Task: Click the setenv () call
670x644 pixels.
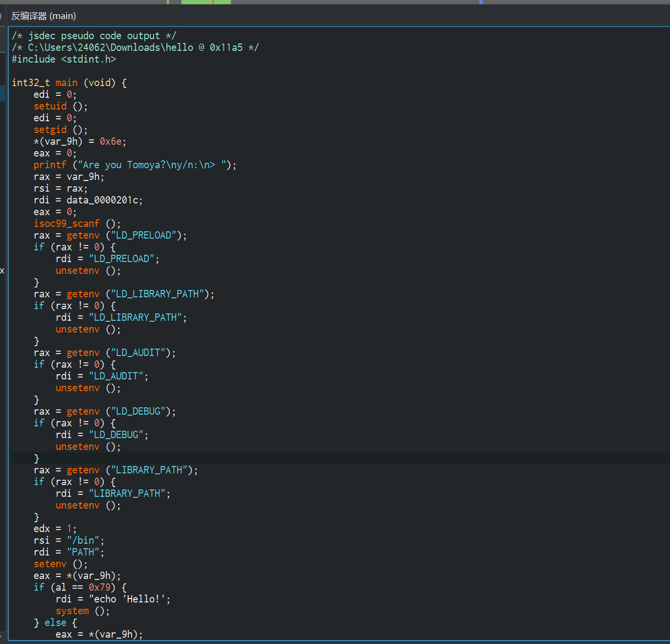Action: click(x=61, y=564)
